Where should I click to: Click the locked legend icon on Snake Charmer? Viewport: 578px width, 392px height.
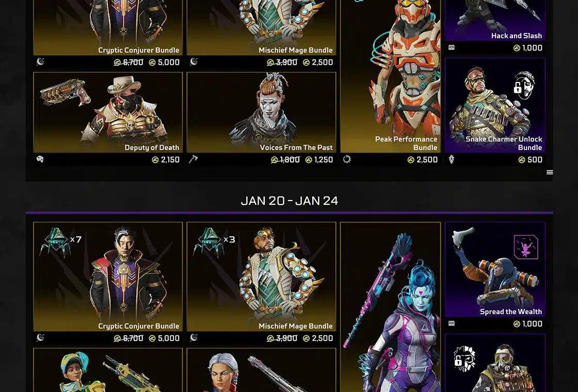pyautogui.click(x=524, y=86)
